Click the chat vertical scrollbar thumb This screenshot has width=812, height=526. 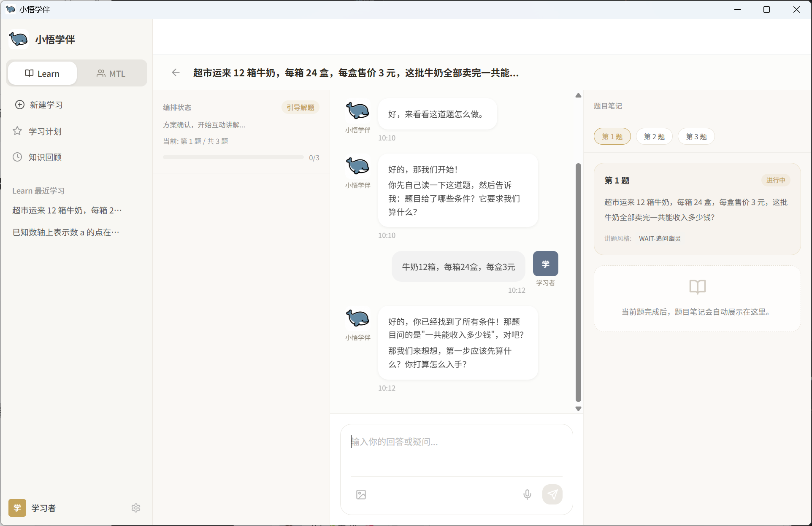point(578,283)
